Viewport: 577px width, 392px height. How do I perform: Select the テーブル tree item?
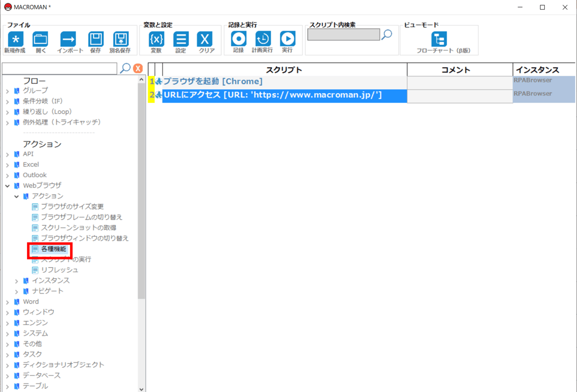click(36, 386)
